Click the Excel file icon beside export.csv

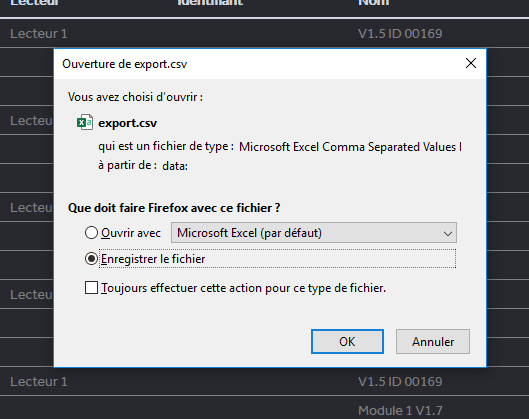(85, 122)
